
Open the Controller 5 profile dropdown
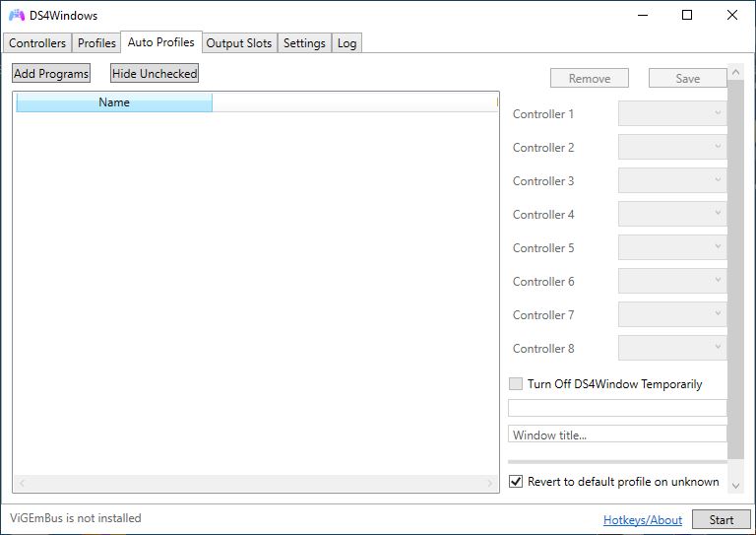(672, 247)
